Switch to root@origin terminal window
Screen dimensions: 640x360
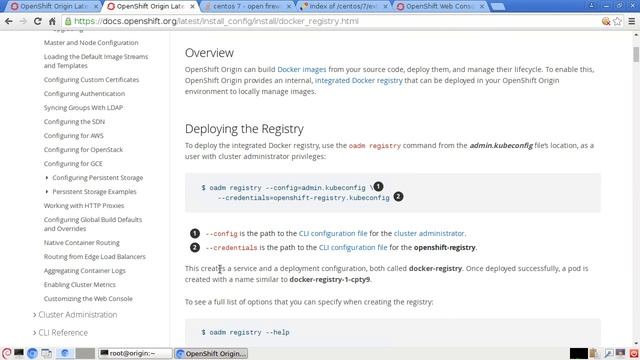tap(135, 353)
